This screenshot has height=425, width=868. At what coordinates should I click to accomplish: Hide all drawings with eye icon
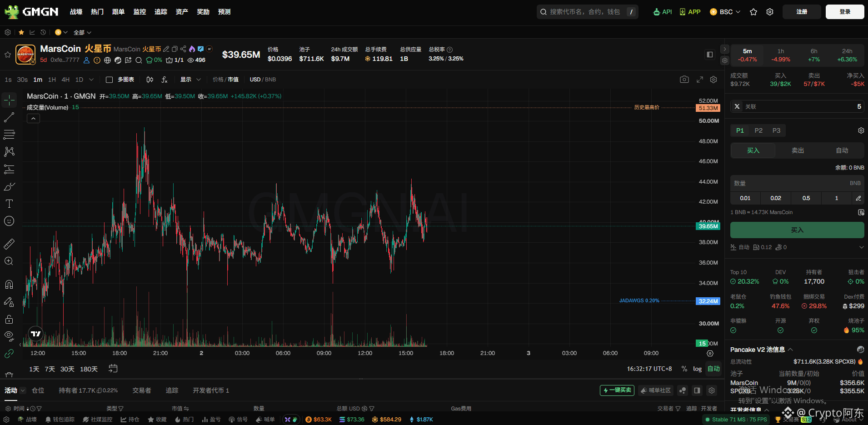pos(9,336)
